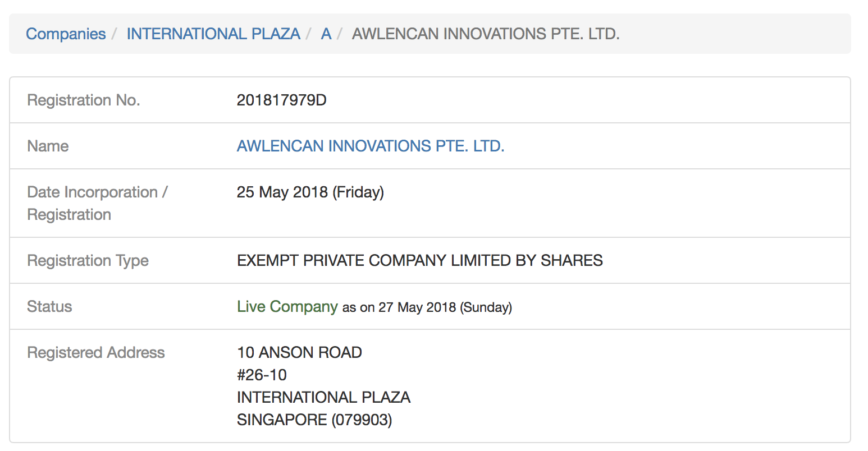
Task: Click address line 10 ANSON ROAD
Action: tap(299, 352)
